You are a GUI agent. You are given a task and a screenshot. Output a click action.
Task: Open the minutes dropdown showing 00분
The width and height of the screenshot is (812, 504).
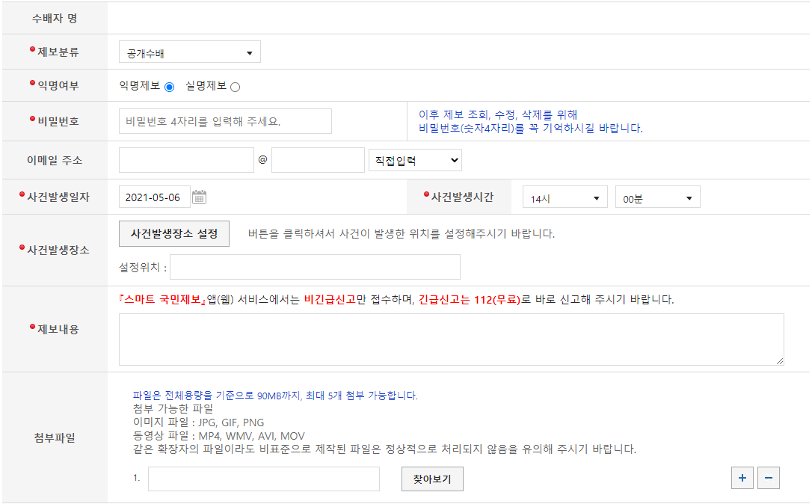[x=658, y=196]
